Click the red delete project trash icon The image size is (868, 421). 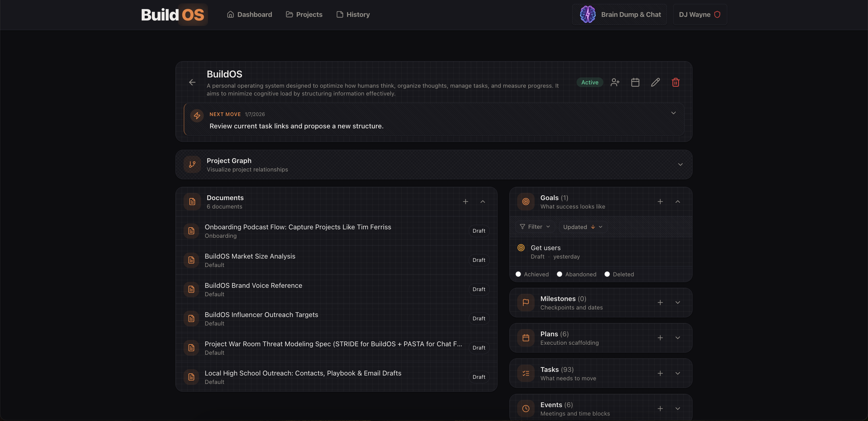pos(675,83)
